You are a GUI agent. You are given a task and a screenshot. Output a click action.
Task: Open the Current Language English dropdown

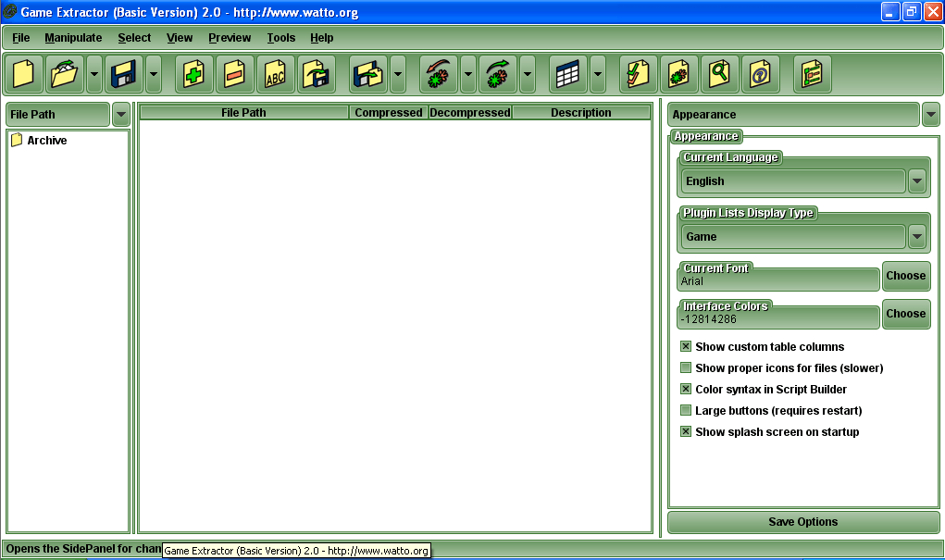[916, 180]
